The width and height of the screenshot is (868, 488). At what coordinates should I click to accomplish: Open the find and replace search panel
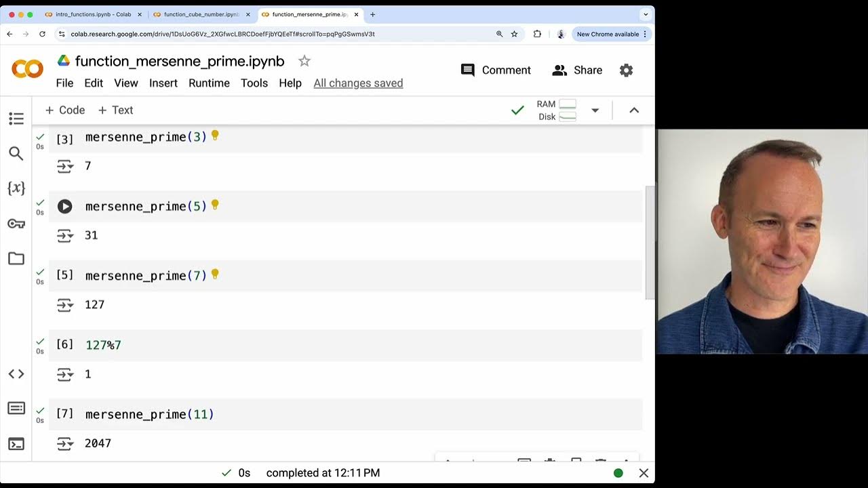click(16, 154)
